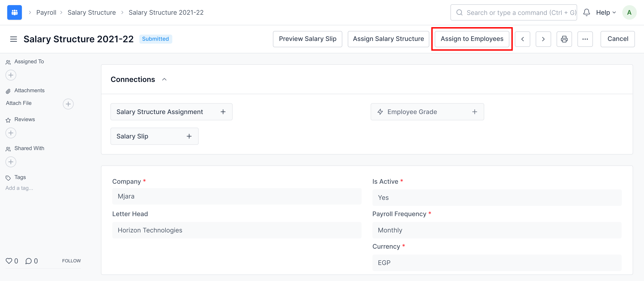Collapse the Connections section
The image size is (644, 281).
[x=165, y=79]
